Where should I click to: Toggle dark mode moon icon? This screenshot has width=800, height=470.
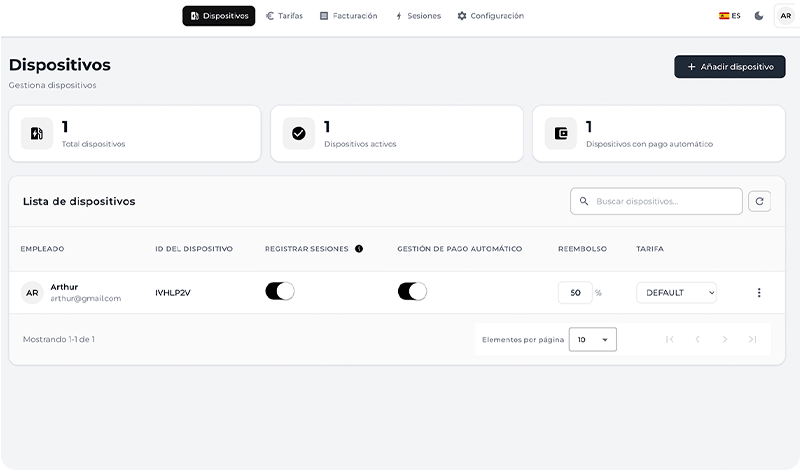point(759,16)
